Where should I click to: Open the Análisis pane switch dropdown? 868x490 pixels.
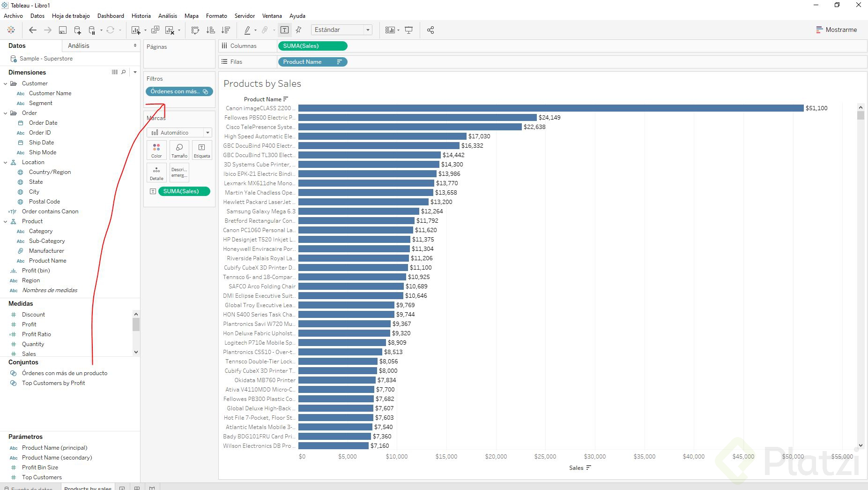[x=135, y=45]
